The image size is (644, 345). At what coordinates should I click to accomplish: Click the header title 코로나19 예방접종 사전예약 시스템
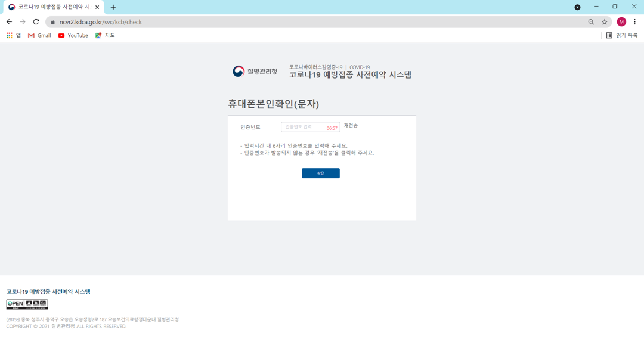pyautogui.click(x=351, y=74)
